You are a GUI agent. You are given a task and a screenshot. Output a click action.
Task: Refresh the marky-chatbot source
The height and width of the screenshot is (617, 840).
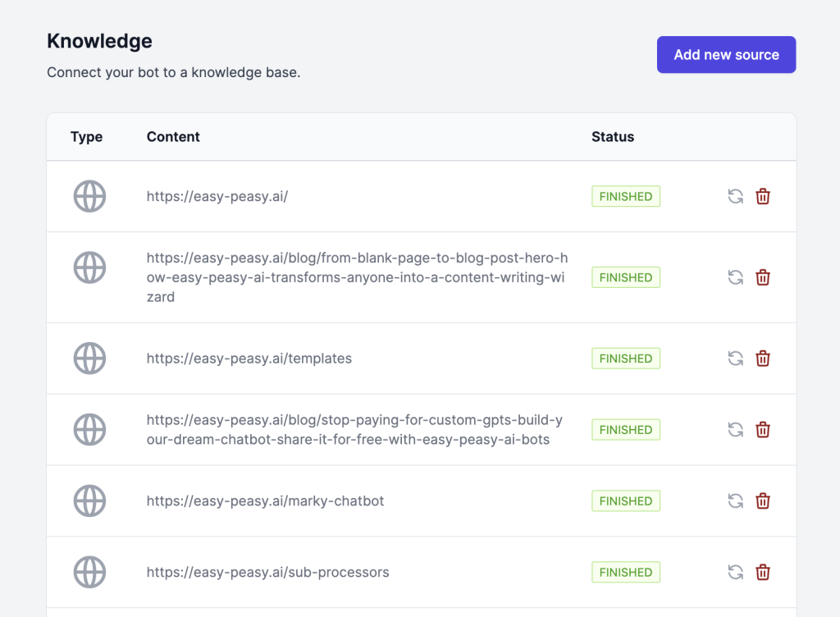tap(736, 501)
